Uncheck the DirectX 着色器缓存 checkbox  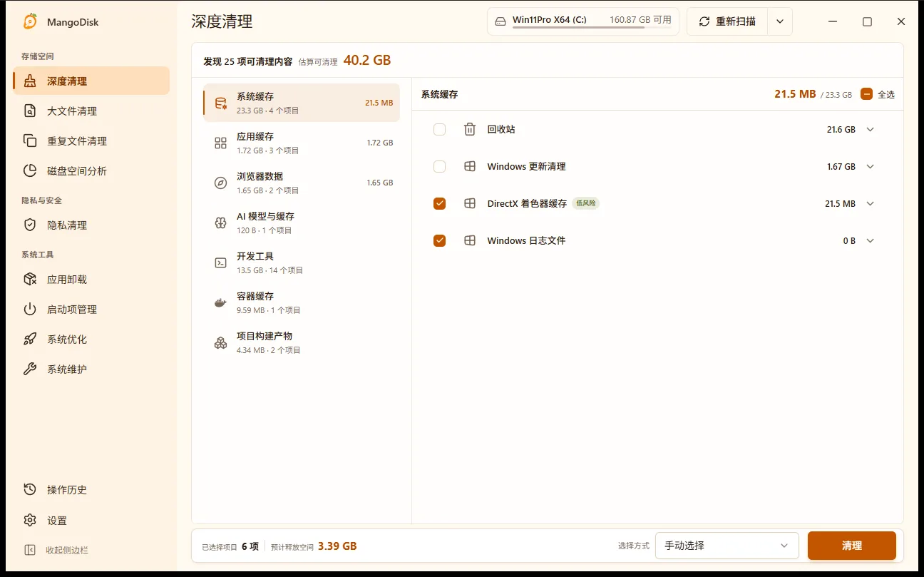439,204
